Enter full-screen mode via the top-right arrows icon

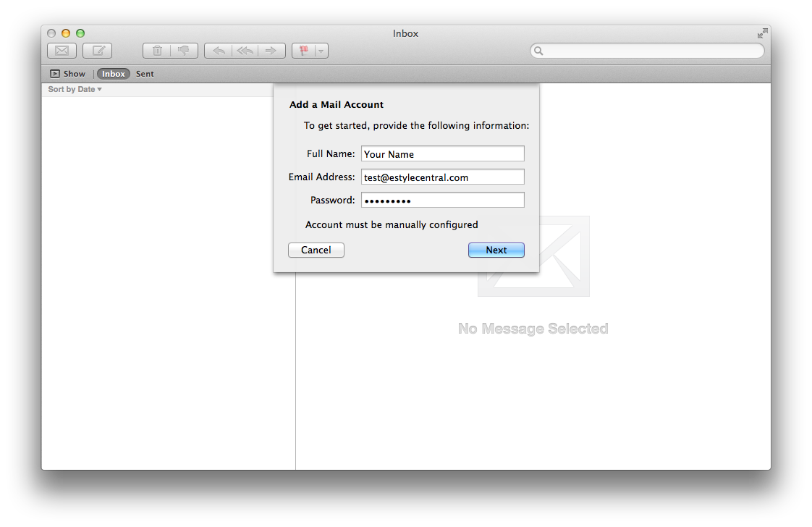click(762, 34)
